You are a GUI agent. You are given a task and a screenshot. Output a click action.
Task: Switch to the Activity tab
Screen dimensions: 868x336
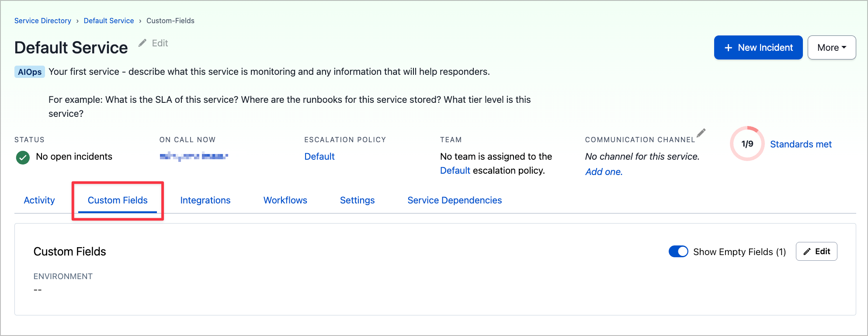pos(39,200)
